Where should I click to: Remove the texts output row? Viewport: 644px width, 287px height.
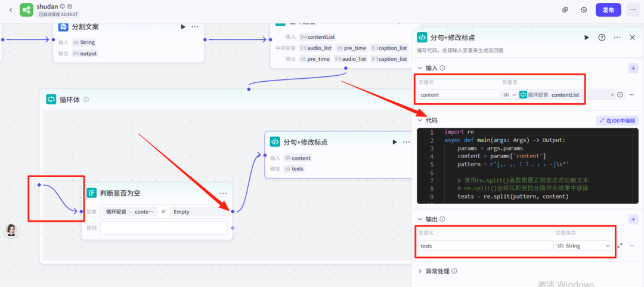(631, 245)
